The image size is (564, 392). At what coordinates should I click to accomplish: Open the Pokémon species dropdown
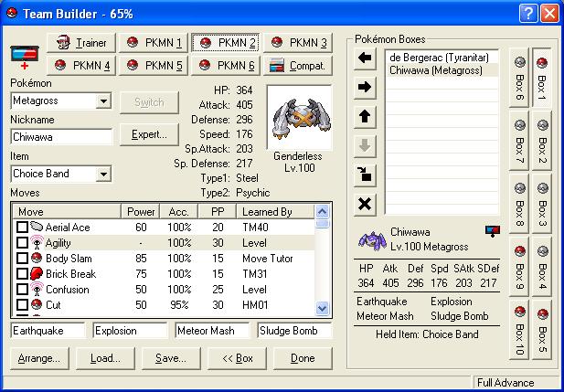tap(103, 101)
